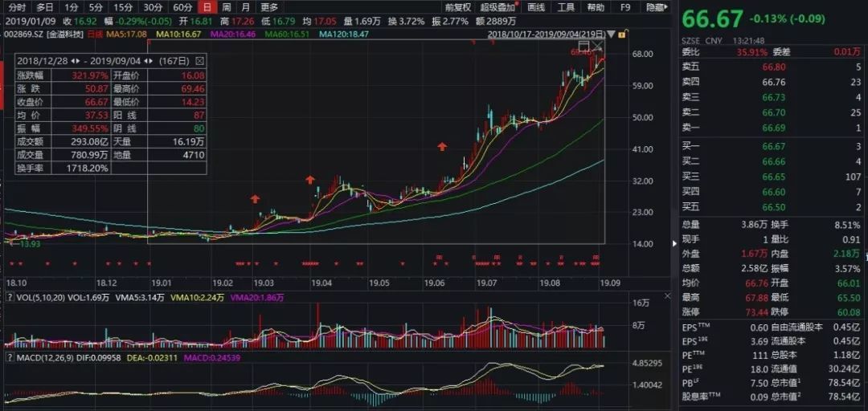The image size is (868, 411).
Task: Click the end date stepper arrows for 2019/09/04
Action: tap(145, 61)
